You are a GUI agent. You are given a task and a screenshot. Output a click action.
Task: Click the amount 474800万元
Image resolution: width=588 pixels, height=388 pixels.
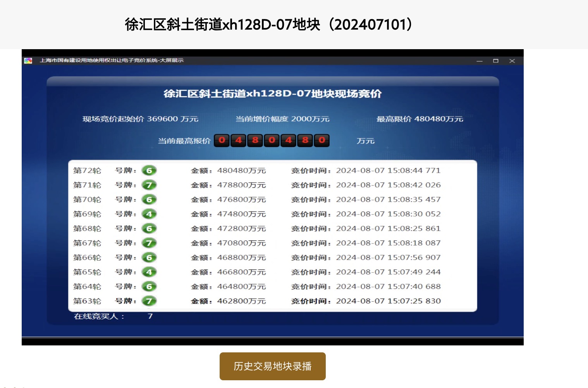[241, 214]
